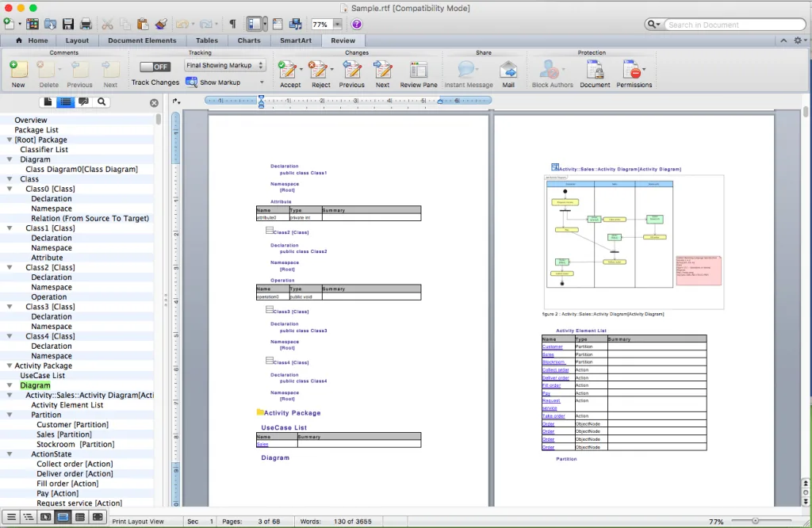812x528 pixels.
Task: Open the Charts tab
Action: pyautogui.click(x=249, y=40)
